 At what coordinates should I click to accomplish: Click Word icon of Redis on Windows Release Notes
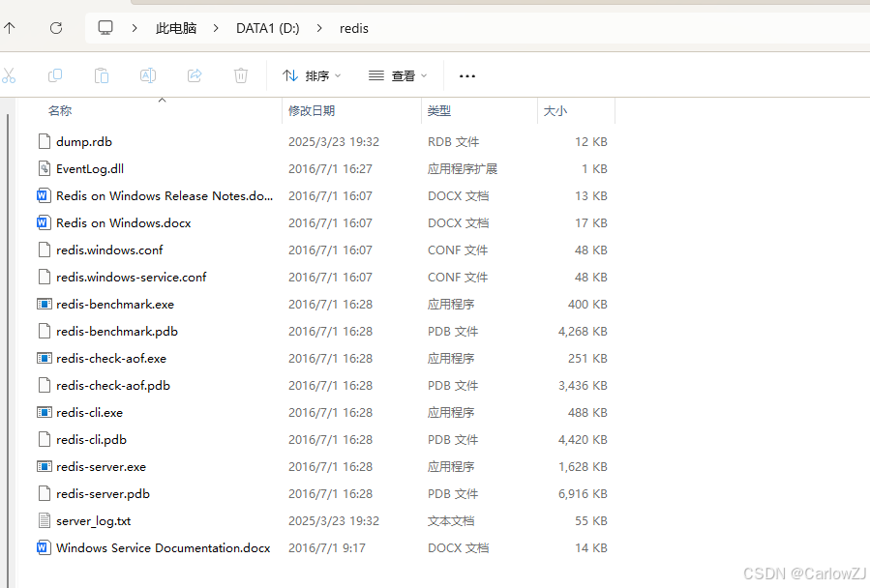coord(44,195)
